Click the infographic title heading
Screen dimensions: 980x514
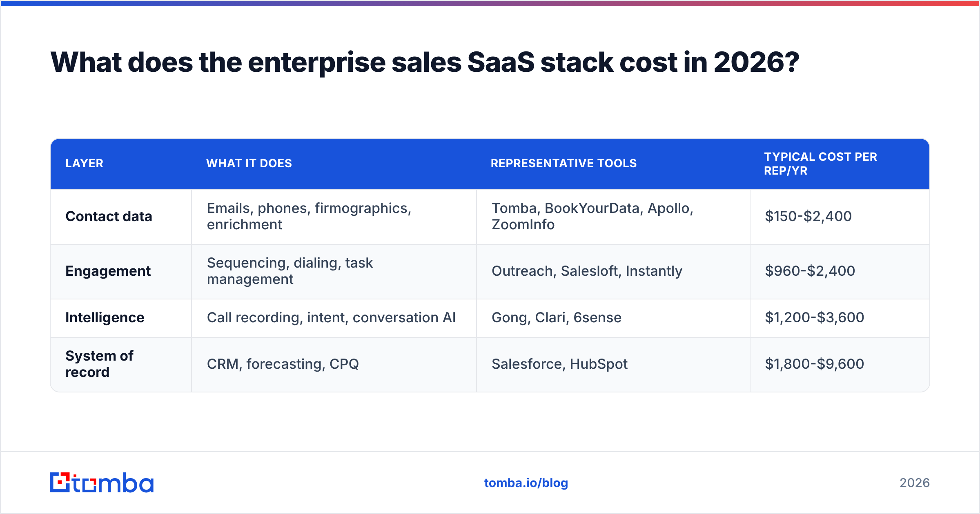pyautogui.click(x=425, y=62)
